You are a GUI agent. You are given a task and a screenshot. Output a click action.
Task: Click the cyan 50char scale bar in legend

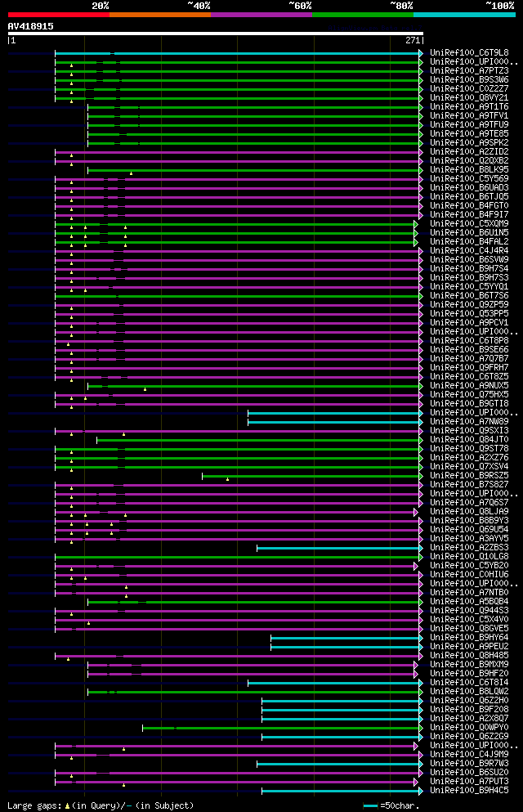(x=370, y=805)
